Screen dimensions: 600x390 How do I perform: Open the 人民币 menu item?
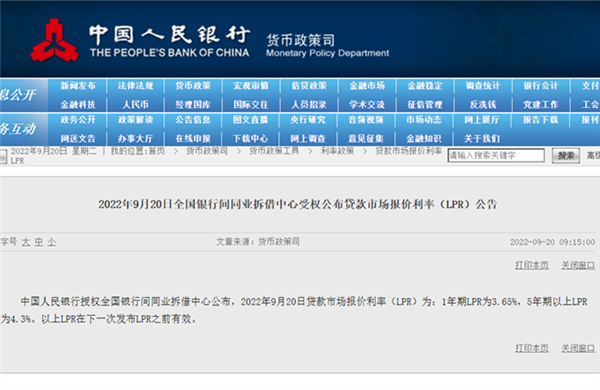[x=135, y=104]
